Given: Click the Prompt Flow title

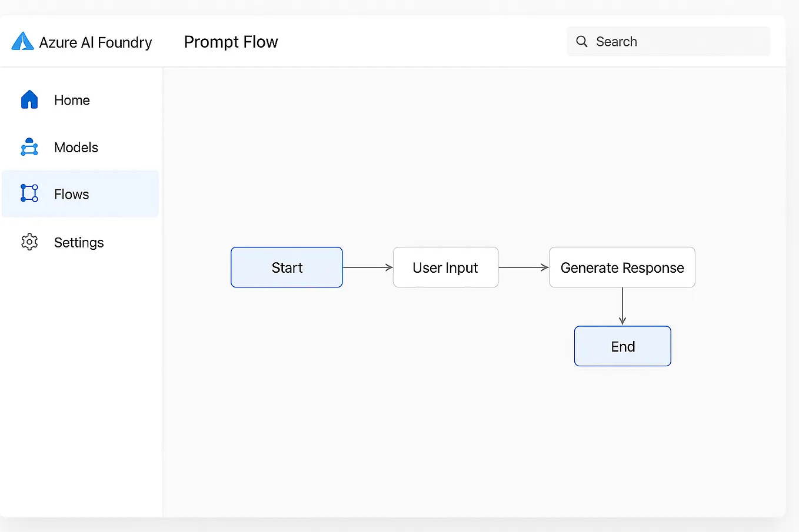Looking at the screenshot, I should pyautogui.click(x=231, y=41).
